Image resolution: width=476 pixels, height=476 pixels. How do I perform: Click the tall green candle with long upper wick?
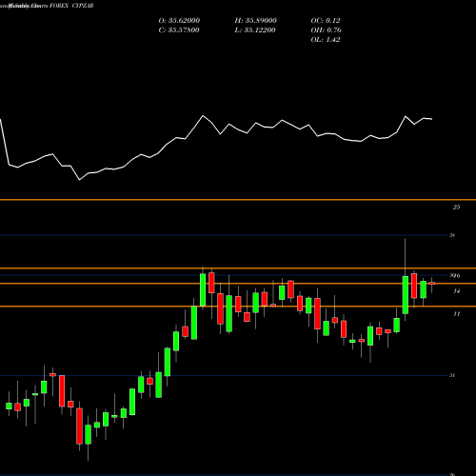coord(406,295)
